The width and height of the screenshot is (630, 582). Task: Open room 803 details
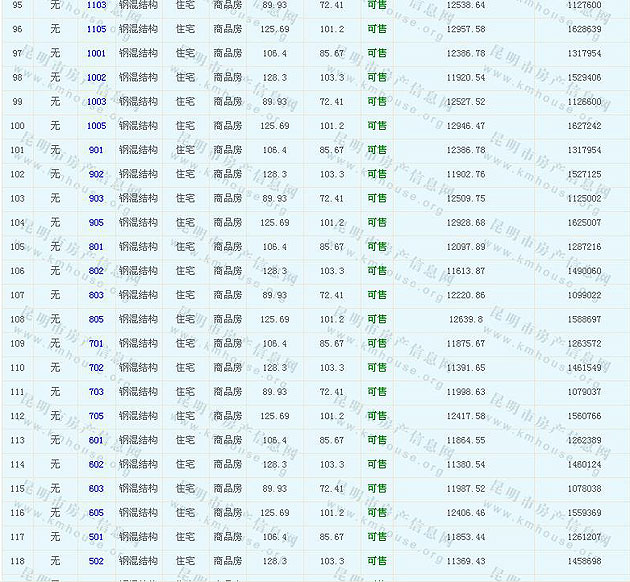(96, 295)
